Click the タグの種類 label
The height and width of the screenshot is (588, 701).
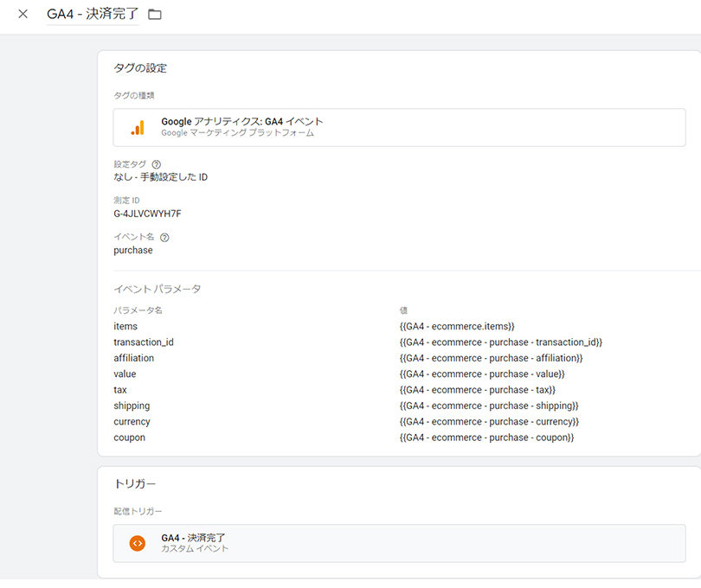(133, 95)
